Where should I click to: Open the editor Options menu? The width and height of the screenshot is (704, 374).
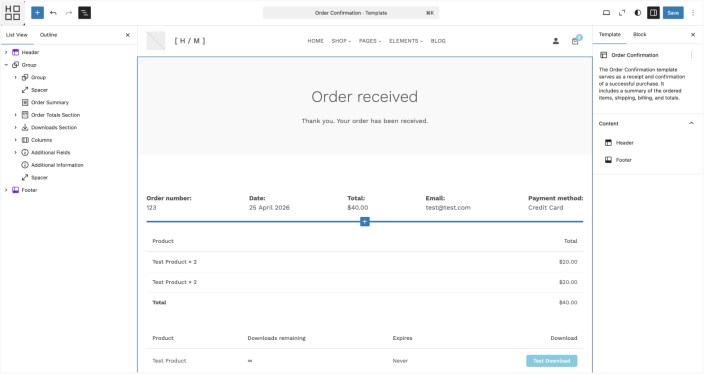[x=693, y=13]
